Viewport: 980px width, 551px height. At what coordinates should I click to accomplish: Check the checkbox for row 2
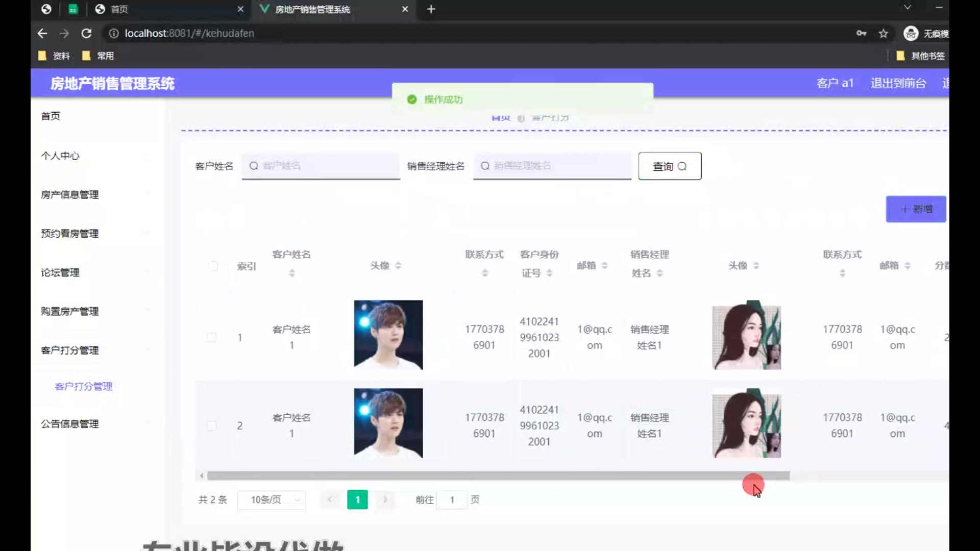(211, 425)
